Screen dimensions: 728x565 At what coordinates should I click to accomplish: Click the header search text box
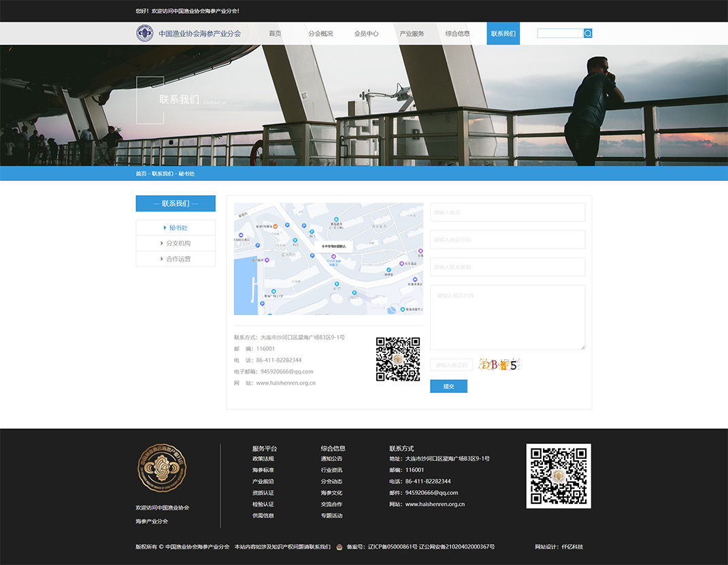click(x=559, y=33)
